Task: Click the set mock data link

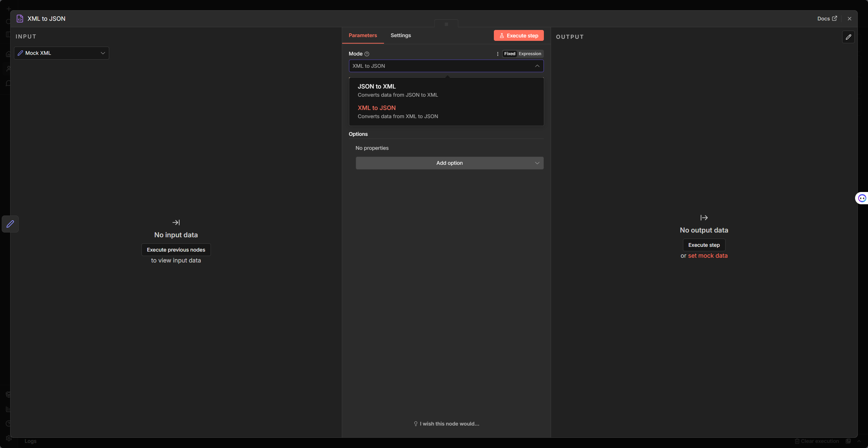Action: [x=708, y=256]
